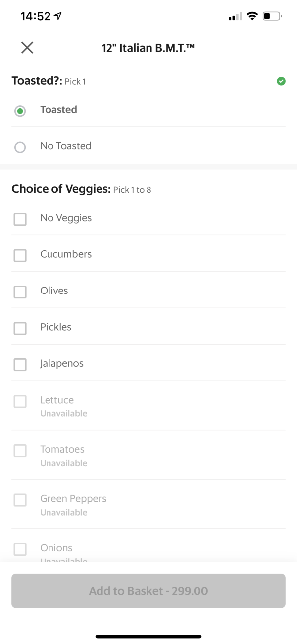Close the Italian B.M.T. customization screen
This screenshot has width=297, height=644.
click(x=27, y=48)
